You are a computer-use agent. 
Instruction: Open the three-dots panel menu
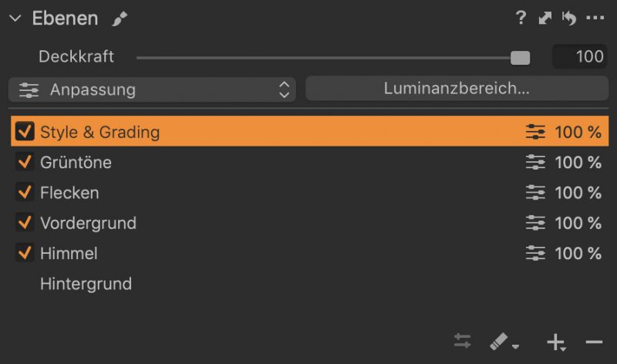[x=595, y=18]
